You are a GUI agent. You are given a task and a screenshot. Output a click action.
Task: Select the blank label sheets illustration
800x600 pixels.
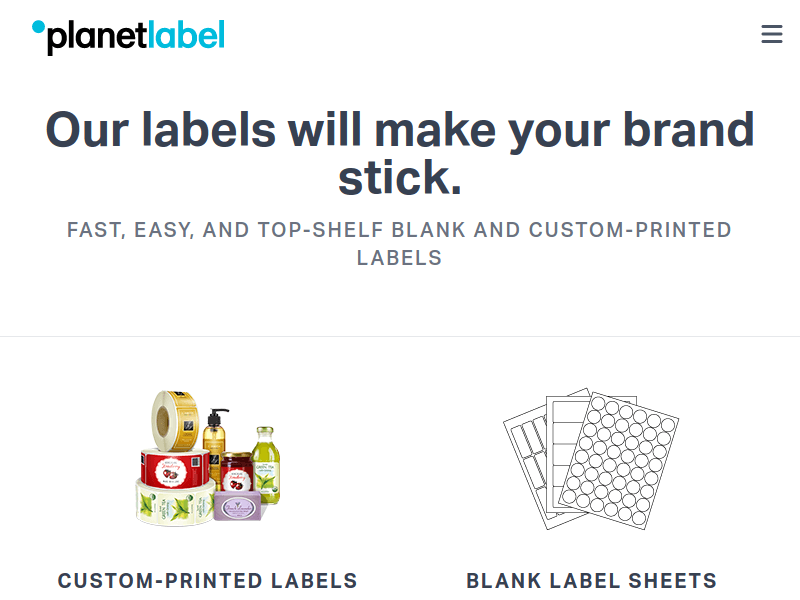pyautogui.click(x=590, y=460)
